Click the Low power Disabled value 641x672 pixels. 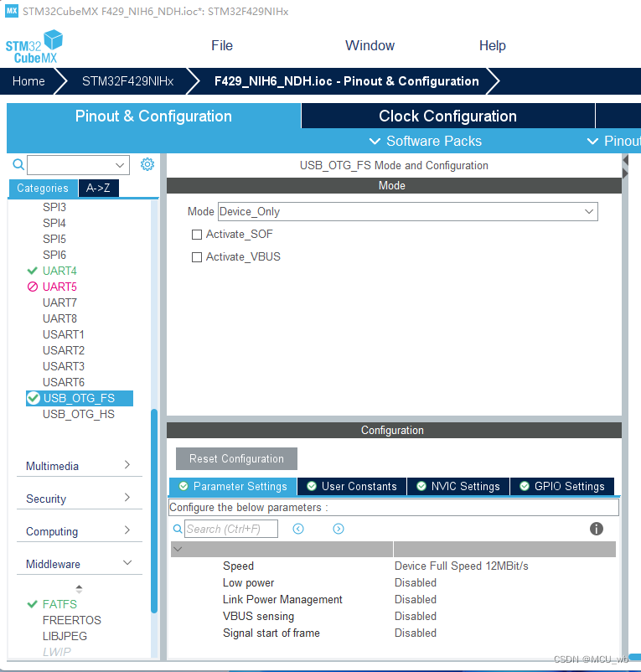416,583
